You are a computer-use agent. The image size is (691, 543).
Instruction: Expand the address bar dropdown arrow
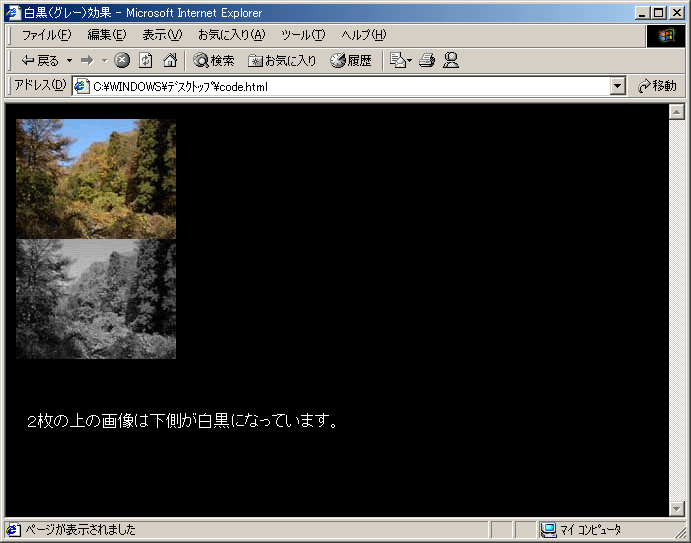tap(618, 86)
